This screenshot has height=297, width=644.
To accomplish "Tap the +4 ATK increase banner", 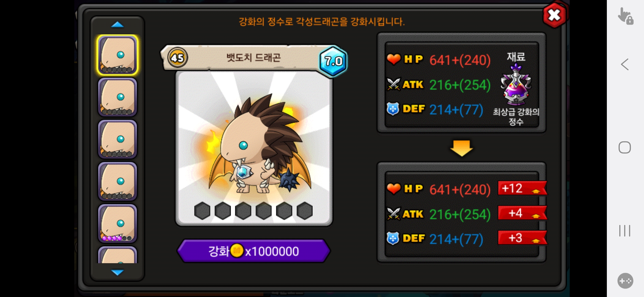I will 522,213.
